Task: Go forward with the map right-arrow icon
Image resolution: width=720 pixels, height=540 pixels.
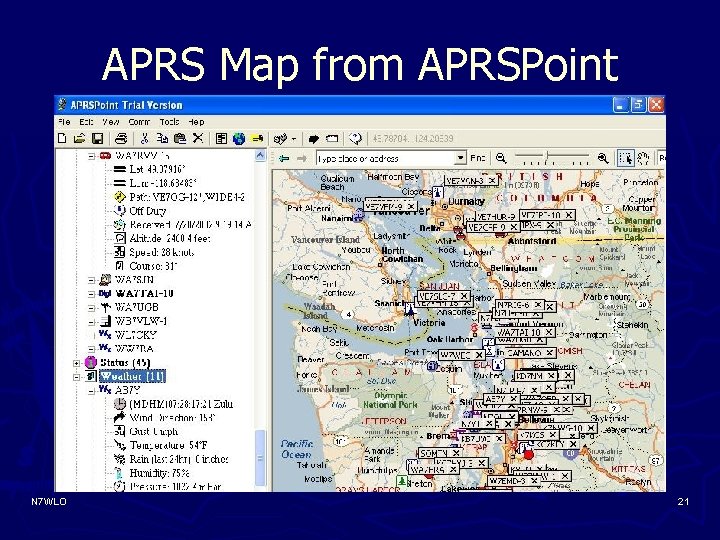Action: click(302, 158)
